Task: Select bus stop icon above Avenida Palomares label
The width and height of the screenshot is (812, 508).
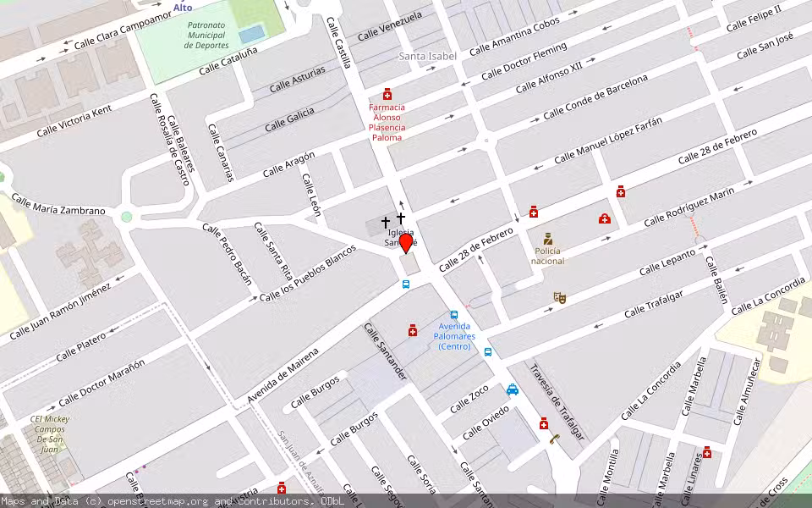Action: coord(454,315)
